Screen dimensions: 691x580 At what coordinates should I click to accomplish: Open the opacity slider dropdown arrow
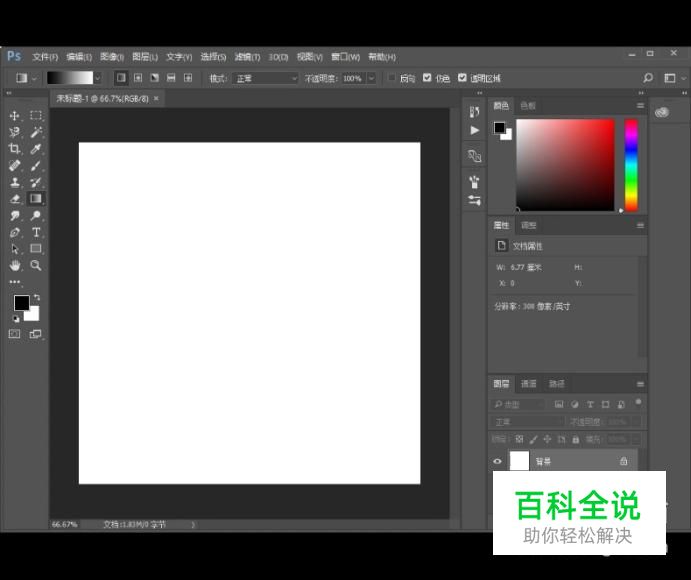(372, 78)
